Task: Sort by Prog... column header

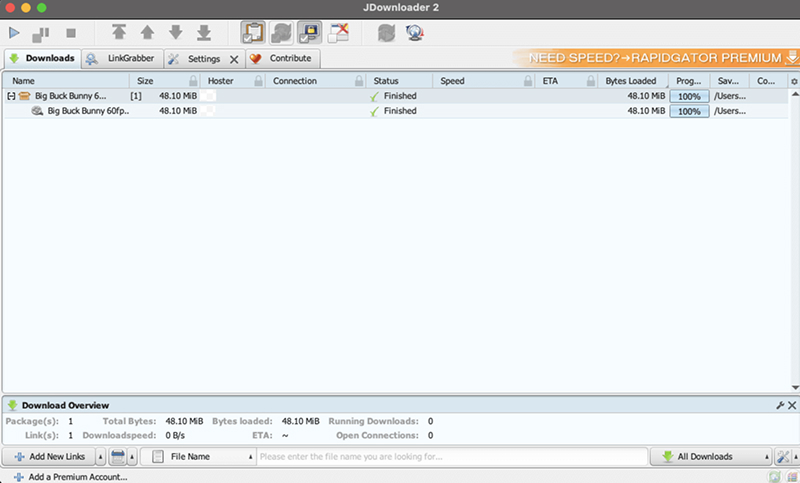Action: pos(689,81)
